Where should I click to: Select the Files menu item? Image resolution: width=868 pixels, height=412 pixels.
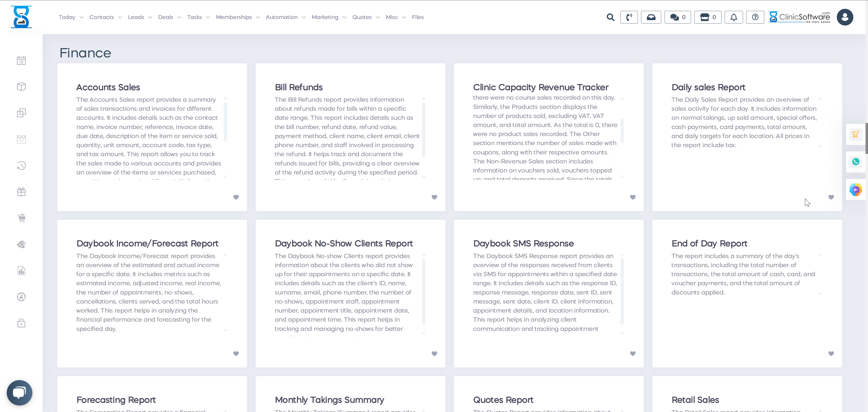[418, 17]
